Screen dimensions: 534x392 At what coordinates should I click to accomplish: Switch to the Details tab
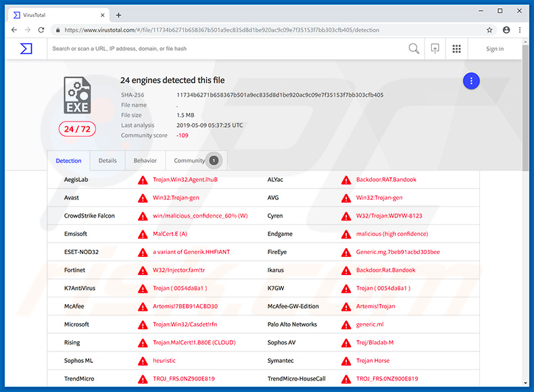[107, 161]
